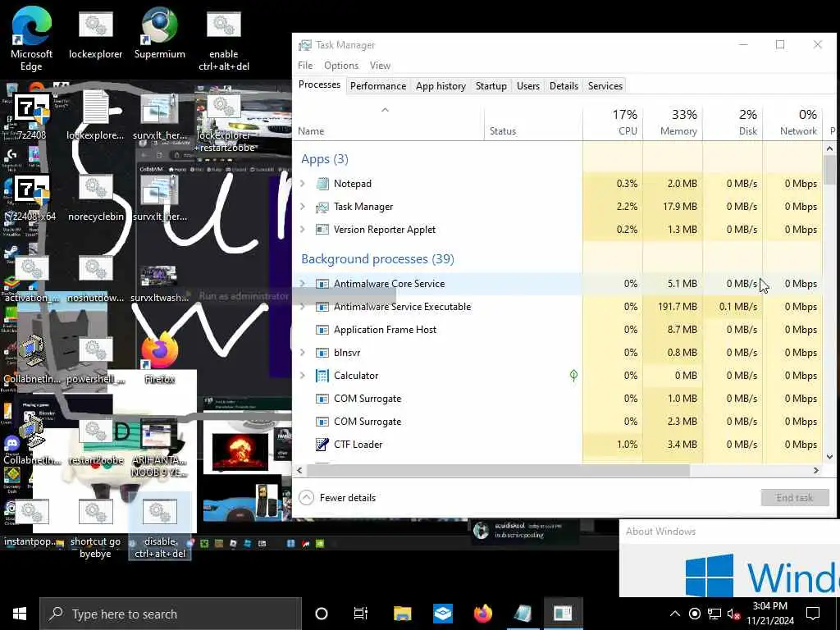Click the network tray icon
This screenshot has height=630, width=840.
coord(714,614)
